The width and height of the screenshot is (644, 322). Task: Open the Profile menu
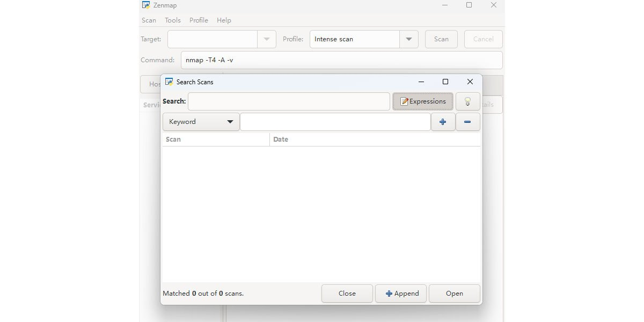(199, 20)
